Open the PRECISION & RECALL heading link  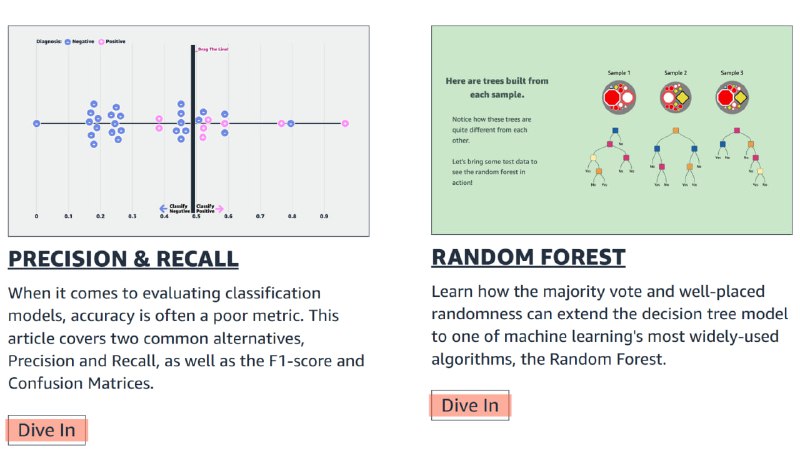(123, 259)
